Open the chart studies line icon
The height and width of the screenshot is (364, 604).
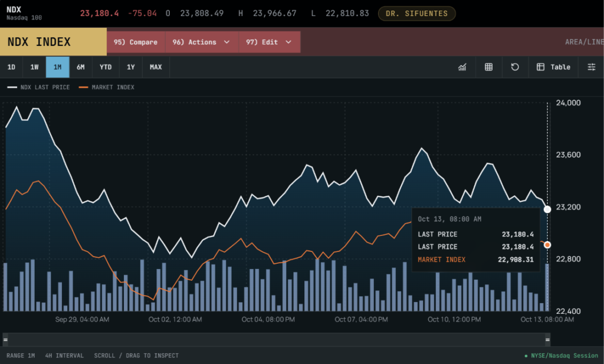point(462,67)
